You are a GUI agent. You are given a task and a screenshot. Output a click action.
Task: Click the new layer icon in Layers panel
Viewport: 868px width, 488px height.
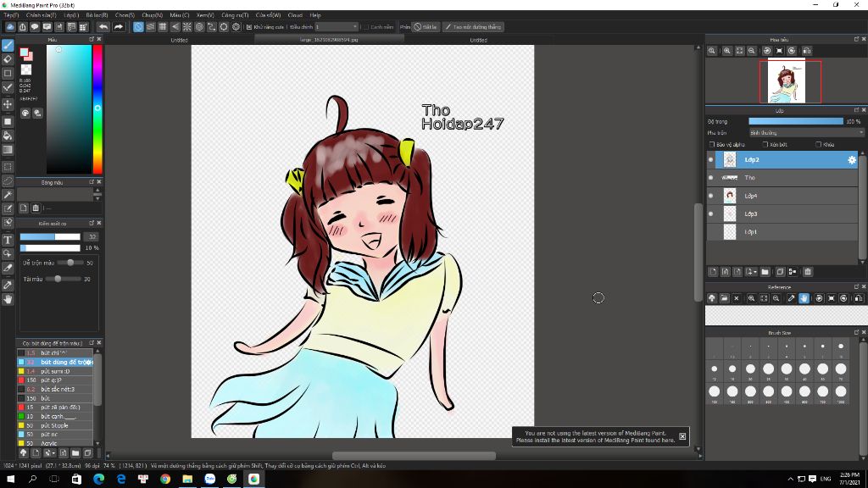713,272
